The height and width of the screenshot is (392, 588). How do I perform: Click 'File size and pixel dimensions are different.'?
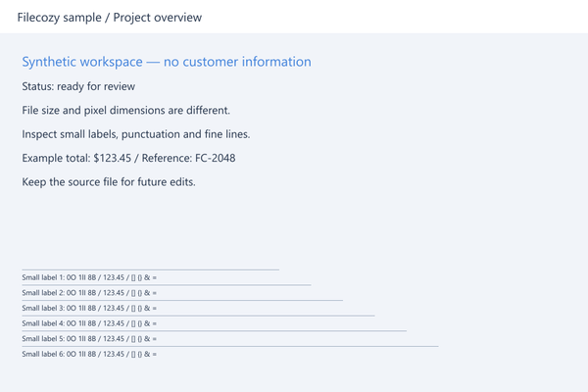(126, 111)
